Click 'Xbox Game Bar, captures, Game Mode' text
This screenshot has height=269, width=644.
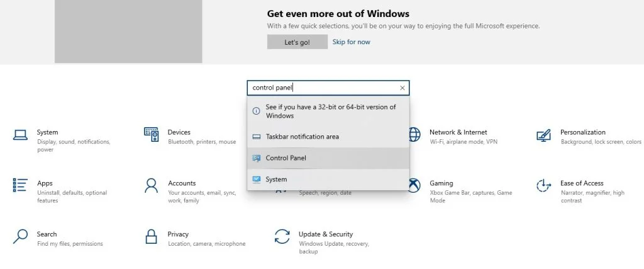[471, 197]
